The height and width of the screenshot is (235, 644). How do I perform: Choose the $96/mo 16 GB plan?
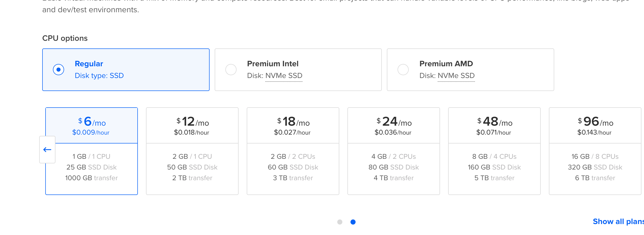pos(595,151)
